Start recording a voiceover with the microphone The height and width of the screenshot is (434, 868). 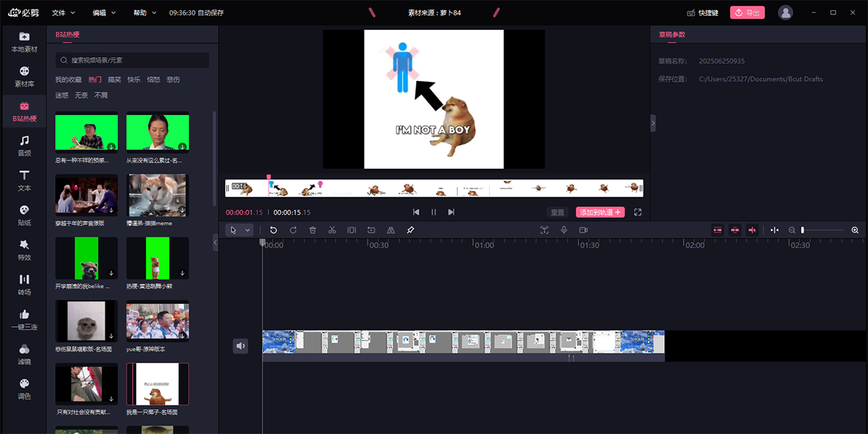(x=564, y=229)
